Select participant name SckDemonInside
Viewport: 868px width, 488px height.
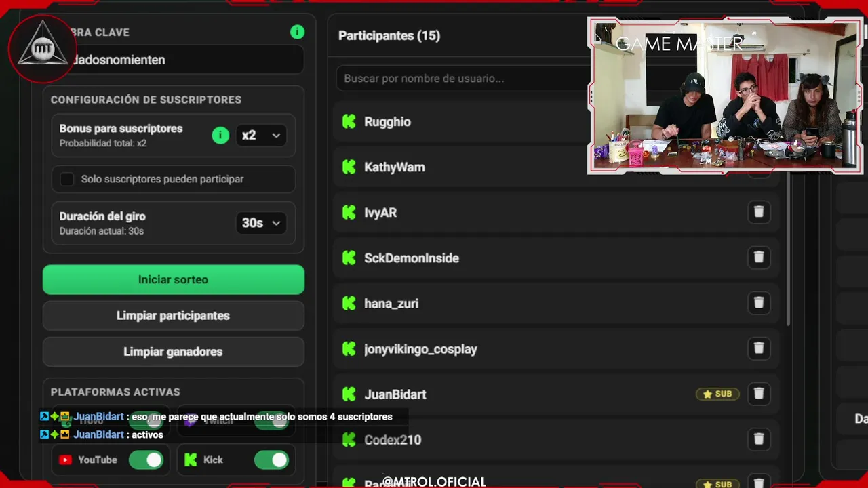click(x=412, y=258)
